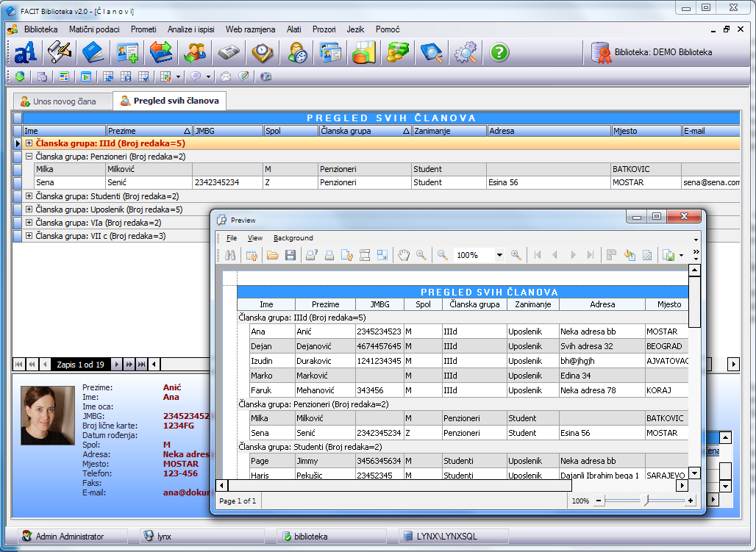The width and height of the screenshot is (756, 552).
Task: Switch to the Unos novog člana tab
Action: coord(63,101)
